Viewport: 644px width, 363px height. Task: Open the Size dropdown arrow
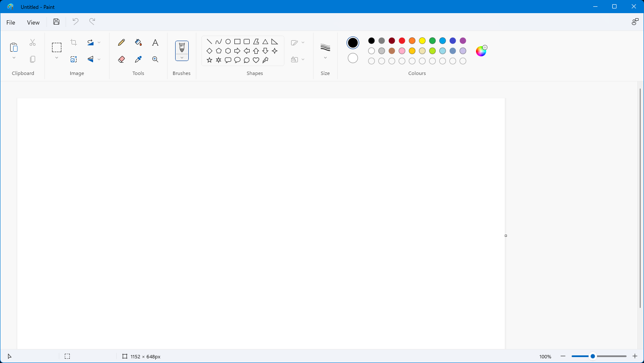click(x=325, y=58)
